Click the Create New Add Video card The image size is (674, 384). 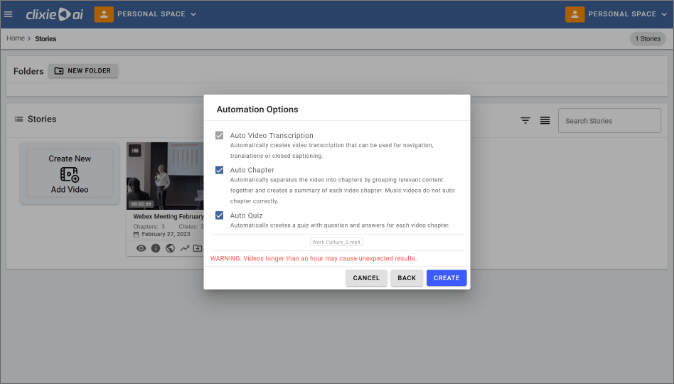pyautogui.click(x=70, y=173)
